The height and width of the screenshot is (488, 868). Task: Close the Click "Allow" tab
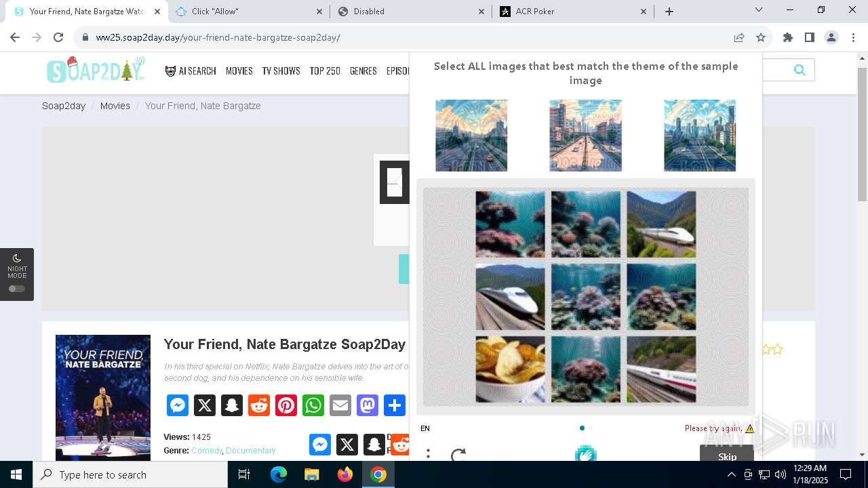pyautogui.click(x=320, y=12)
